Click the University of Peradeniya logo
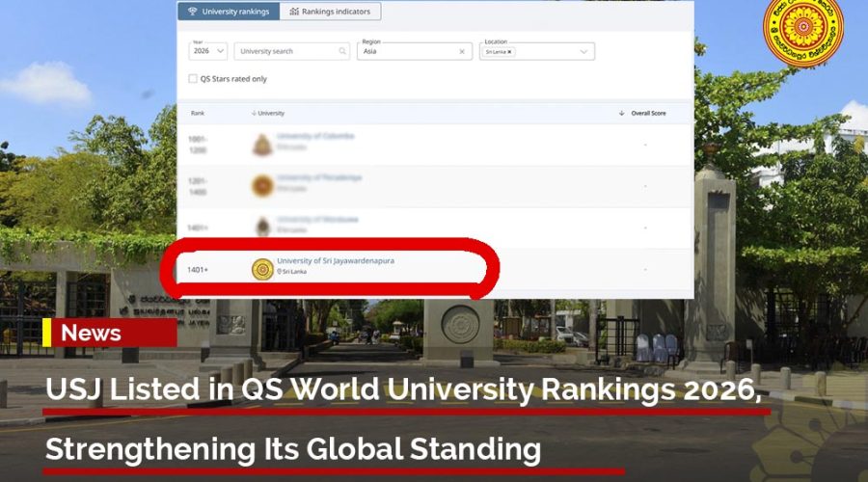Image resolution: width=868 pixels, height=482 pixels. (261, 186)
